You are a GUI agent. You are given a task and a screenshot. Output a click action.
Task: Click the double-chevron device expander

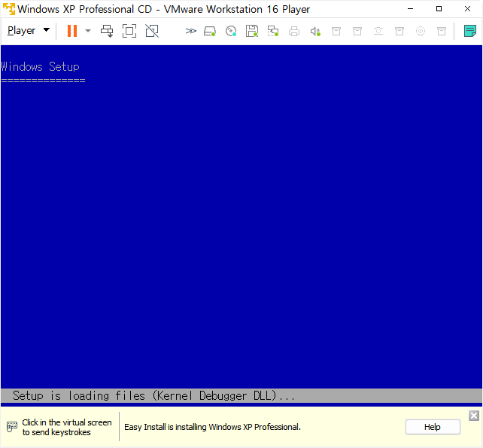coord(190,31)
